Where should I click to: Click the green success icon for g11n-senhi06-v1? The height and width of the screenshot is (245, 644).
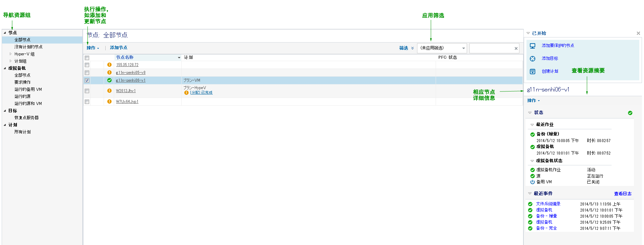(109, 80)
